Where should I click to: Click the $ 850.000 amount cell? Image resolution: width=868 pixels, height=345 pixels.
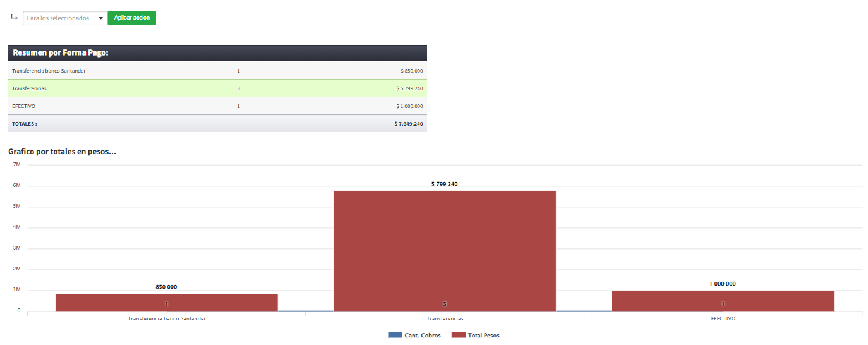(411, 71)
